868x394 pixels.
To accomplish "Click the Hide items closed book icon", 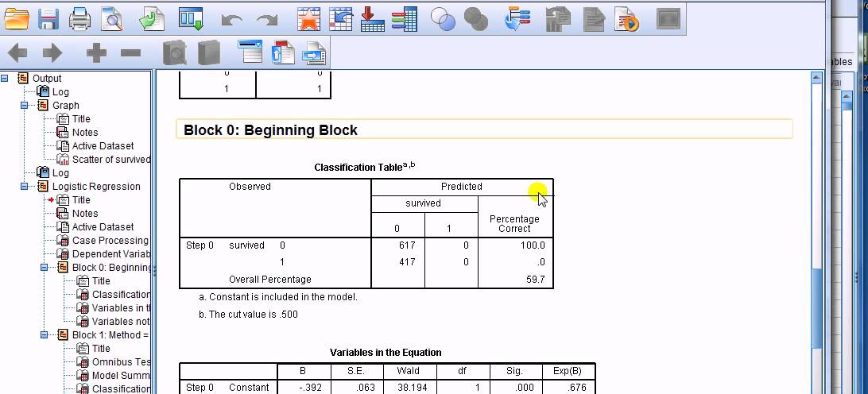I will 208,53.
